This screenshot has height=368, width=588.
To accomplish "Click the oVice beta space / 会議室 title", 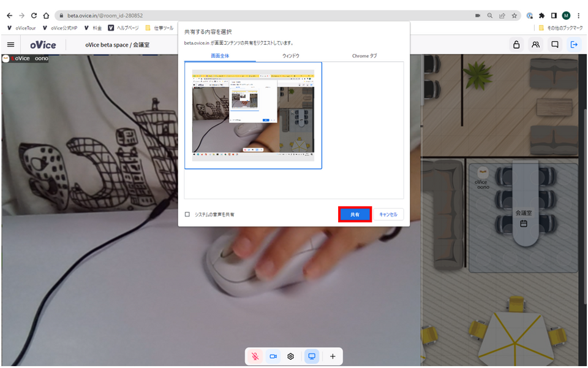I will (118, 45).
